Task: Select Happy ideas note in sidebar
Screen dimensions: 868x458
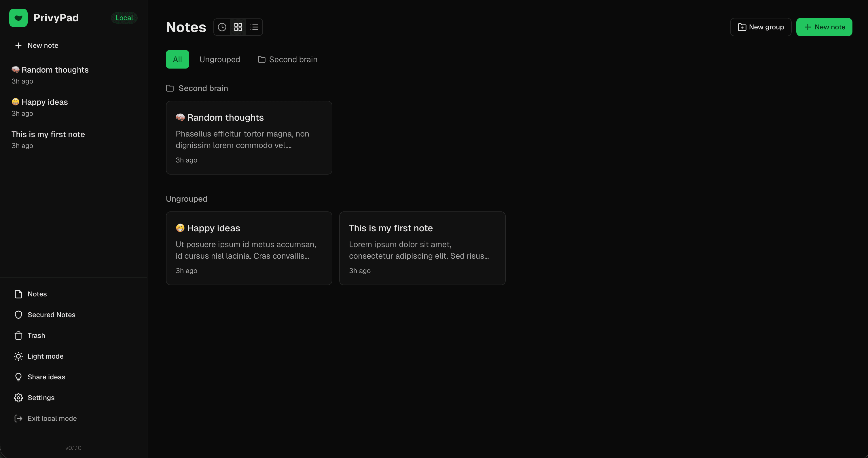Action: pos(39,102)
